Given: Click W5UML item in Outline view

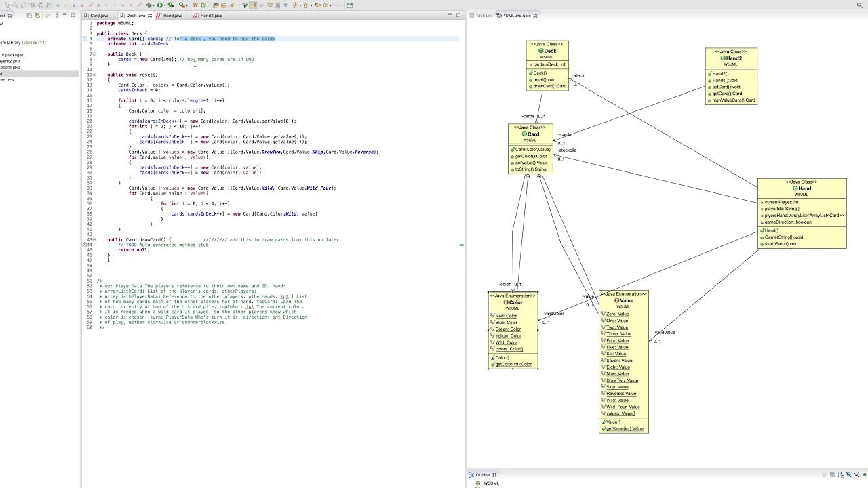Looking at the screenshot, I should pyautogui.click(x=491, y=483).
